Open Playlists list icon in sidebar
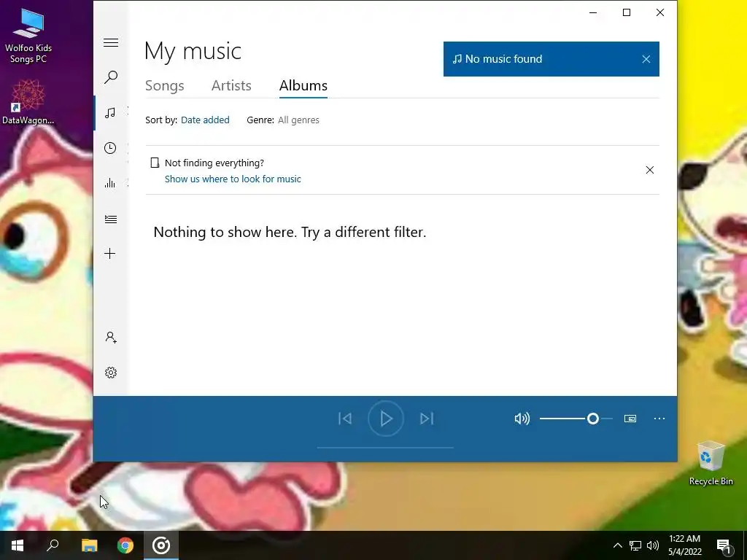 (x=111, y=219)
